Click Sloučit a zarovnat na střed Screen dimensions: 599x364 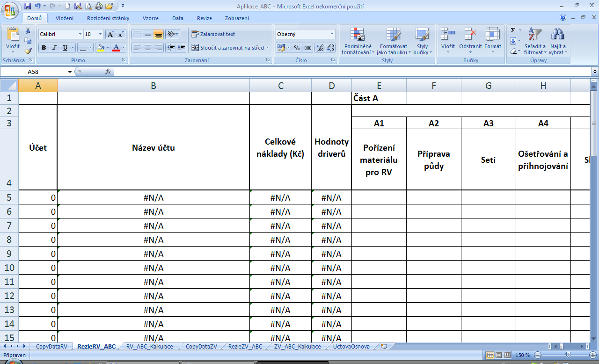coord(230,47)
